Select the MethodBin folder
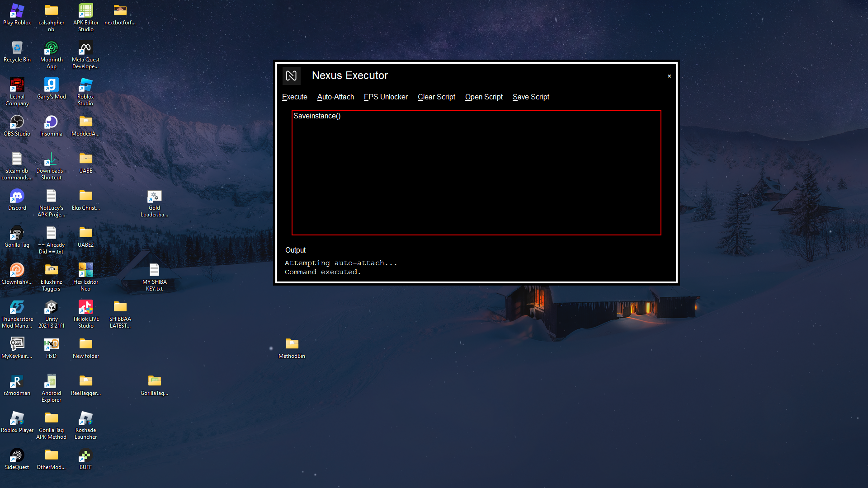This screenshot has height=488, width=868. (292, 345)
